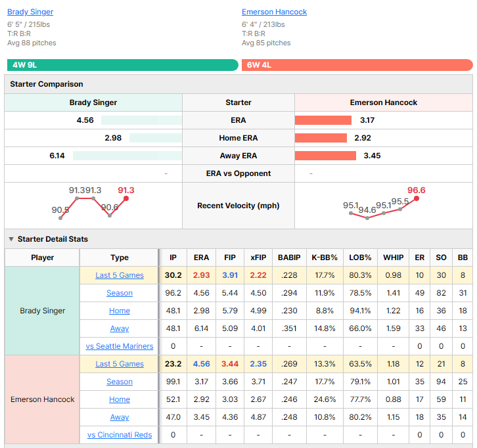
Task: Click the Recent Velocity (mph) label
Action: (x=238, y=206)
